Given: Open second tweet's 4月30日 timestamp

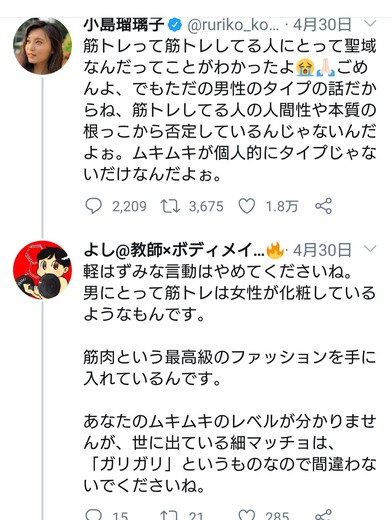Looking at the screenshot, I should (322, 250).
